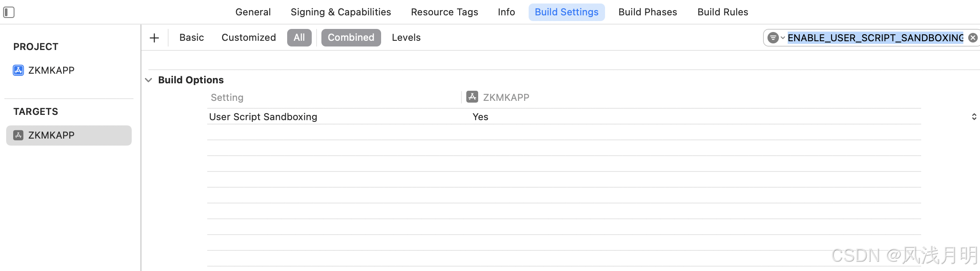The height and width of the screenshot is (271, 980).
Task: Click the search filter icon
Action: (x=773, y=38)
